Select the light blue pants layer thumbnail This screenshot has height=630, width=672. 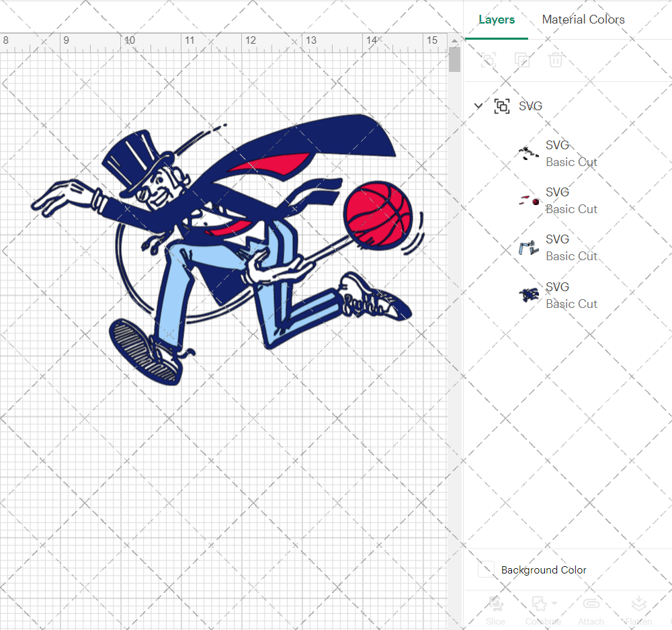pyautogui.click(x=528, y=247)
